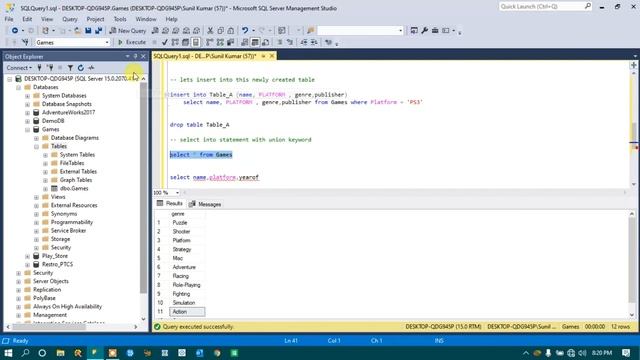Click the Undo arrow icon

(x=245, y=31)
